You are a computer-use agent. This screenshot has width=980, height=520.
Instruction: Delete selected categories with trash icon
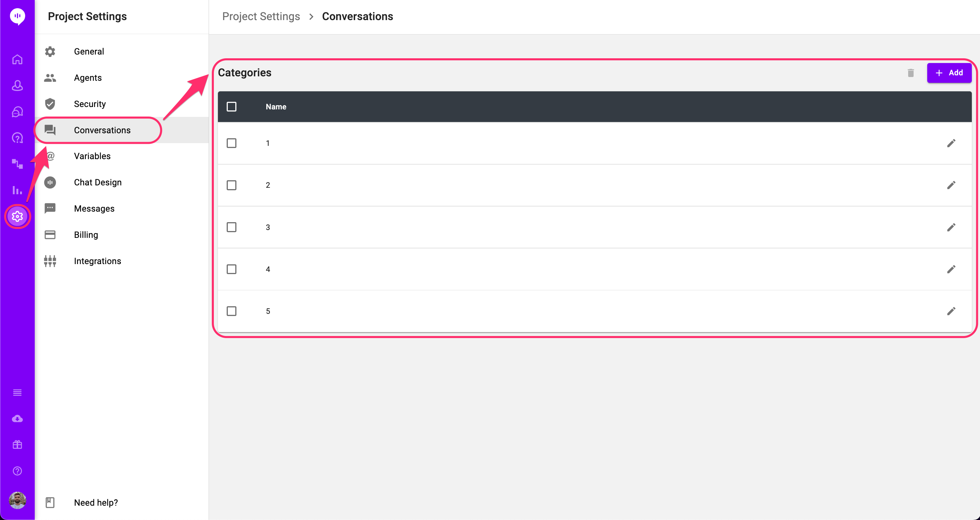[911, 73]
